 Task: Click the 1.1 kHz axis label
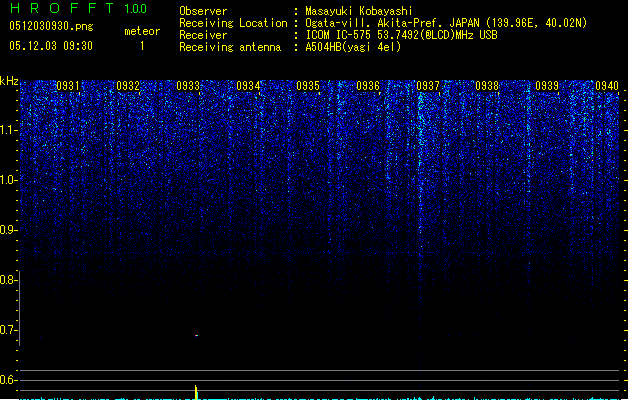[x=8, y=130]
